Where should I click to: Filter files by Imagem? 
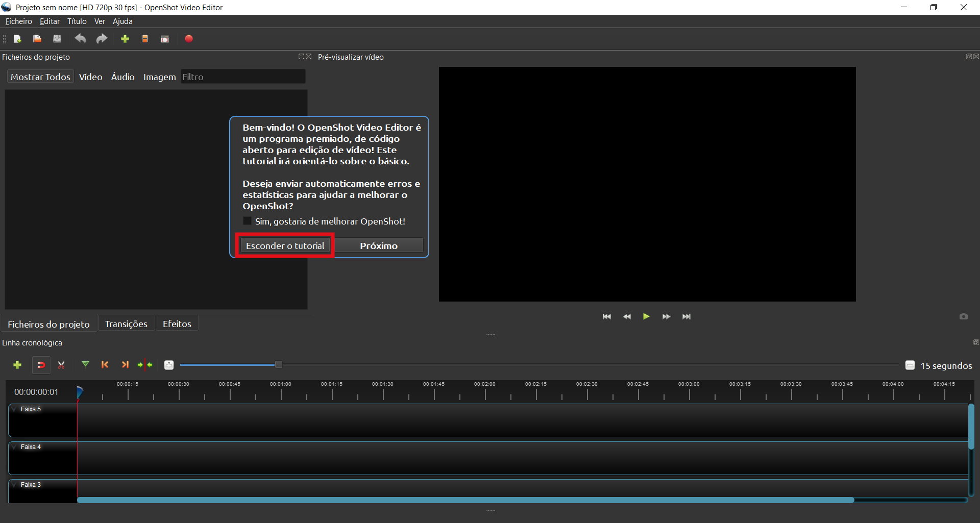159,77
